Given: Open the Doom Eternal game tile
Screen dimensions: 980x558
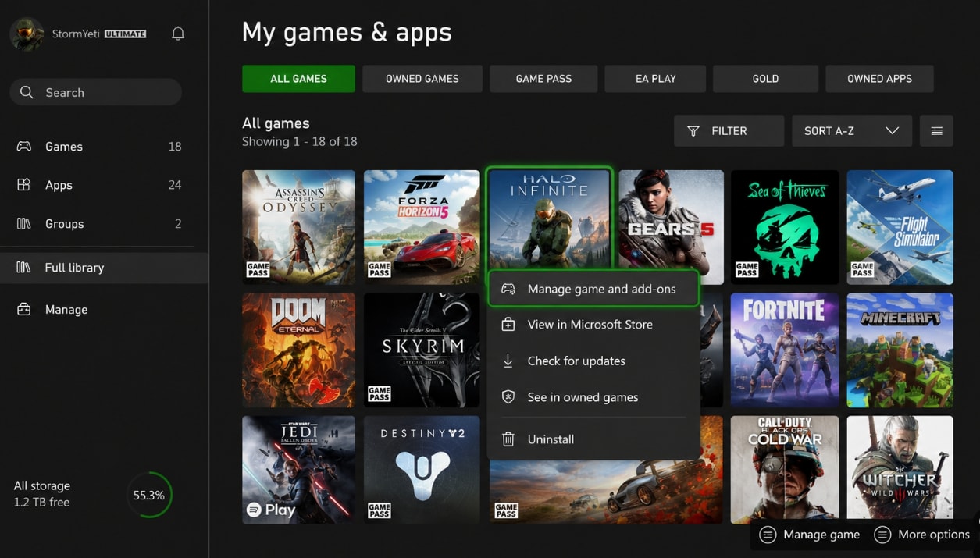Looking at the screenshot, I should 298,350.
